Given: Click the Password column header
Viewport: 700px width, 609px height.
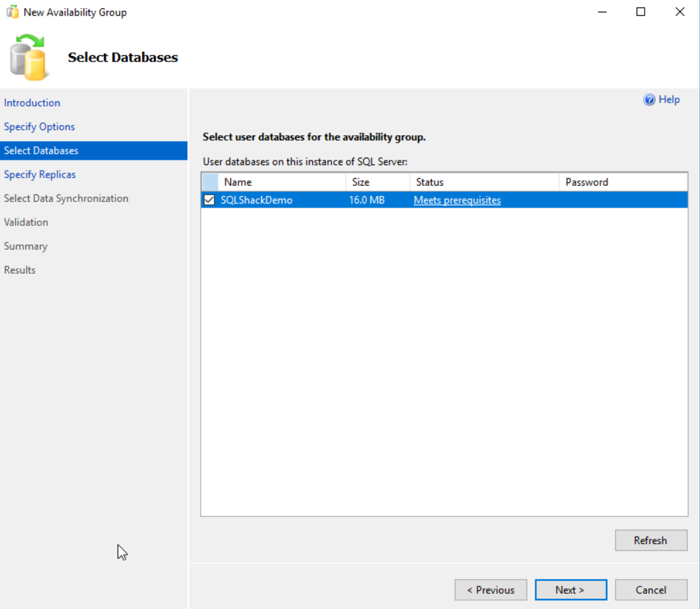Looking at the screenshot, I should click(x=624, y=182).
